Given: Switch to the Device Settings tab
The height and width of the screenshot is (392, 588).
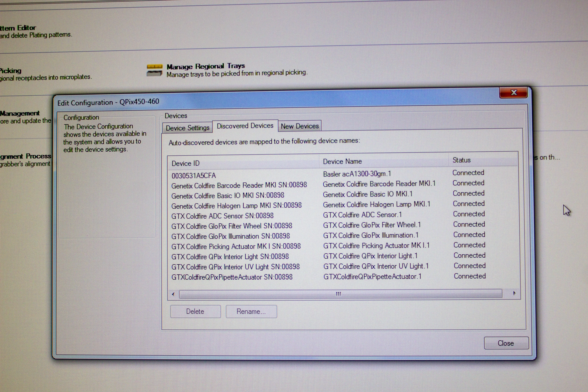Looking at the screenshot, I should [187, 128].
